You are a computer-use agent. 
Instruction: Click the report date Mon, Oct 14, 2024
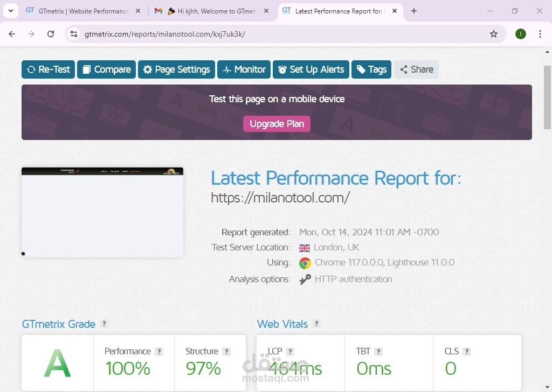point(369,232)
